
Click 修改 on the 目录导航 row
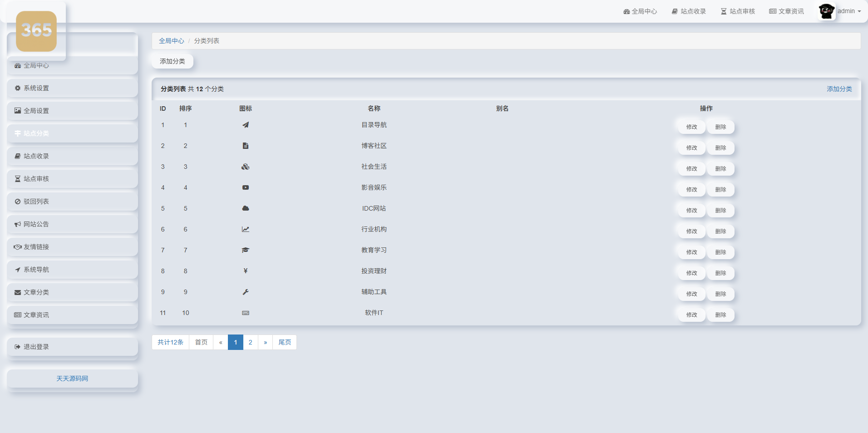pos(691,127)
